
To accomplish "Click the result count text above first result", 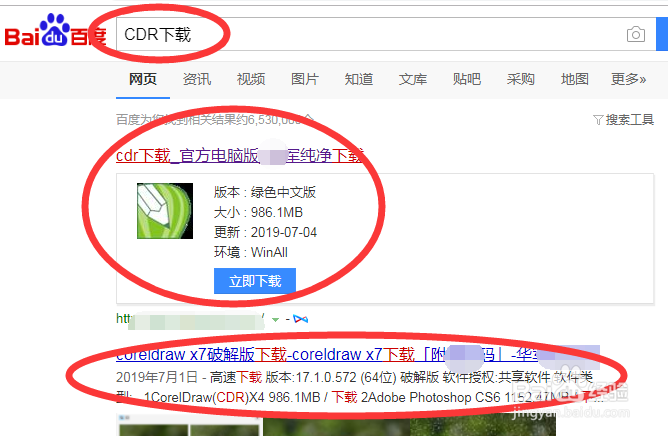I will pos(215,120).
